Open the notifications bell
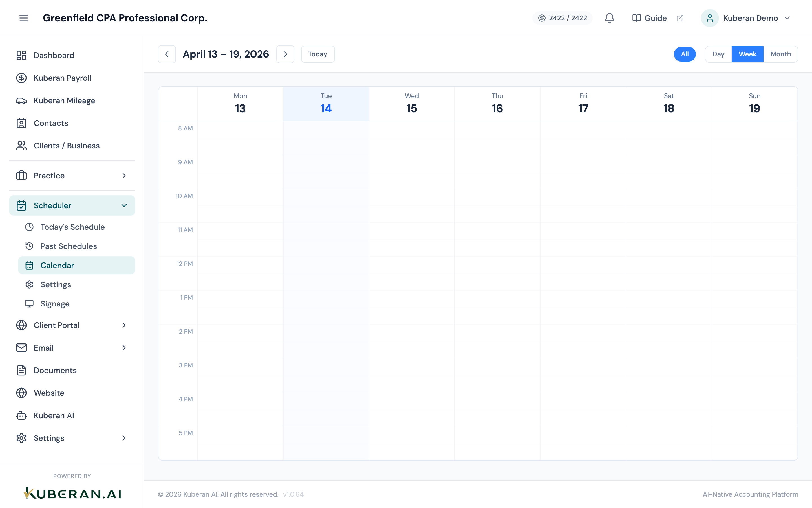Screen dimensions: 812x508 coord(609,18)
